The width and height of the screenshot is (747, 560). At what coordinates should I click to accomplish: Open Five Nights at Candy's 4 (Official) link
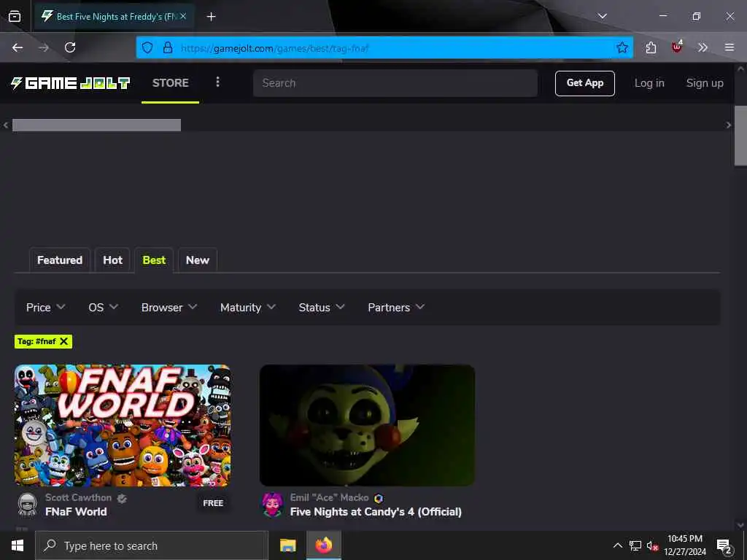(376, 512)
